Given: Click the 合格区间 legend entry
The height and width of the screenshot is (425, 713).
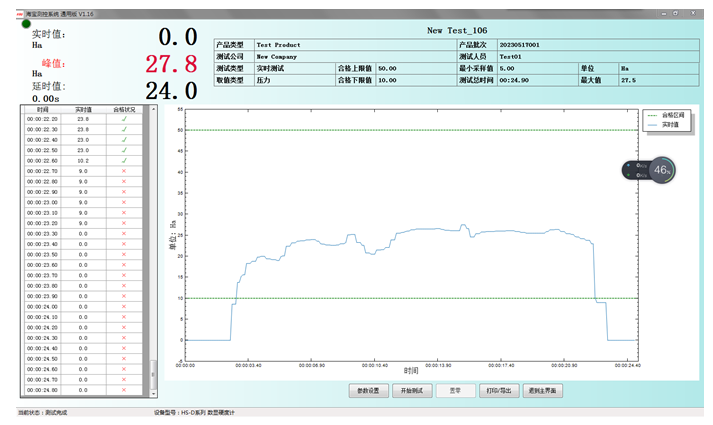Looking at the screenshot, I should [667, 115].
